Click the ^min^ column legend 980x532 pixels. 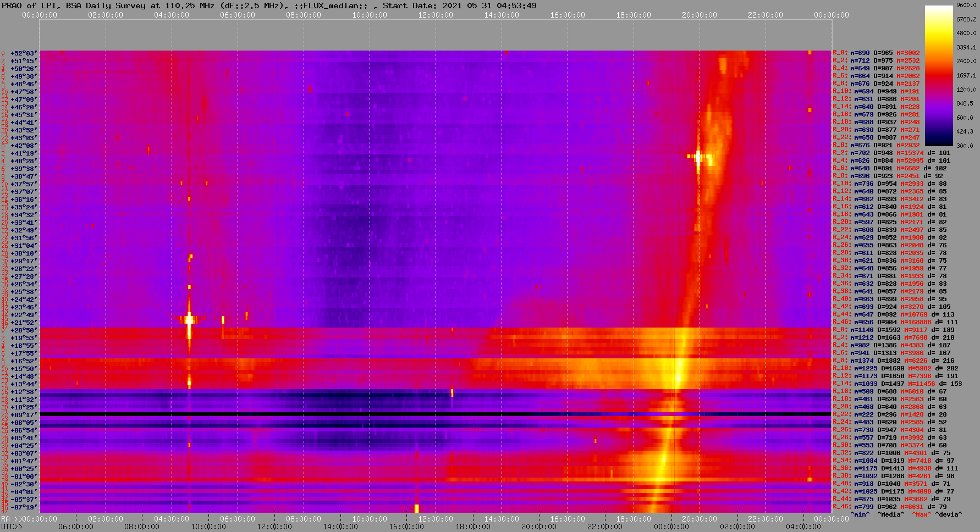(860, 515)
